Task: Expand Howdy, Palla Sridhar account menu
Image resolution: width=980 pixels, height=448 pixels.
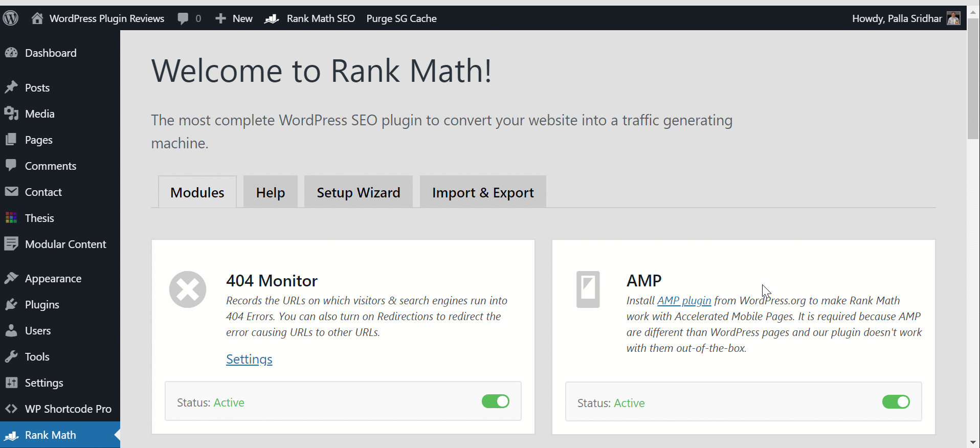Action: (x=897, y=18)
